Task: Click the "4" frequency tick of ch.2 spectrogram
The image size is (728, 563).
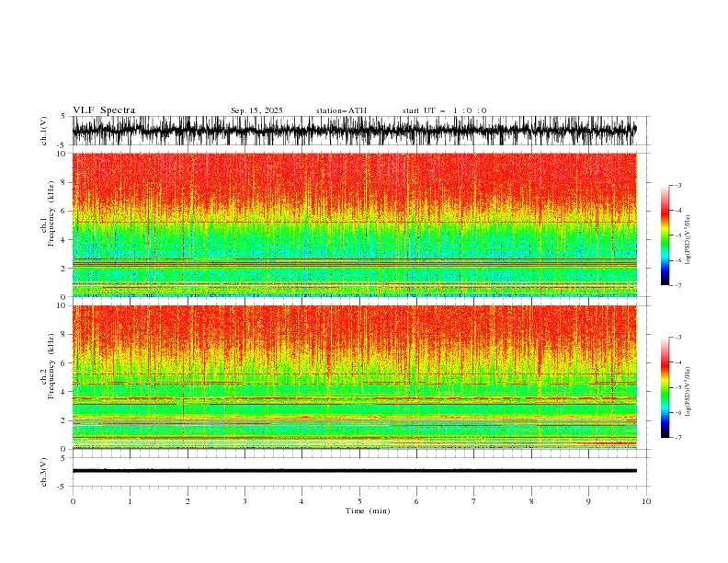Action: (65, 392)
